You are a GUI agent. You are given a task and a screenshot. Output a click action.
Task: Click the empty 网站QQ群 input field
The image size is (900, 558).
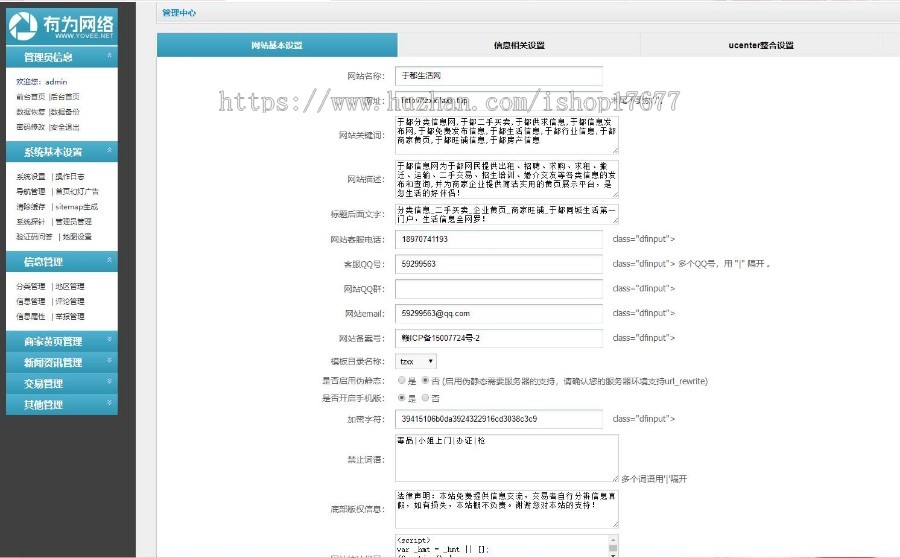coord(499,289)
